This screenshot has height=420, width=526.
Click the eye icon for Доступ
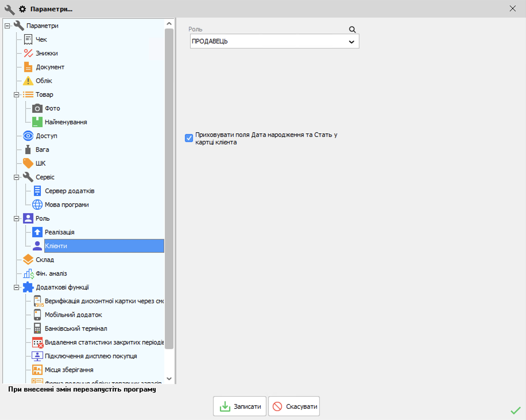[x=28, y=136]
